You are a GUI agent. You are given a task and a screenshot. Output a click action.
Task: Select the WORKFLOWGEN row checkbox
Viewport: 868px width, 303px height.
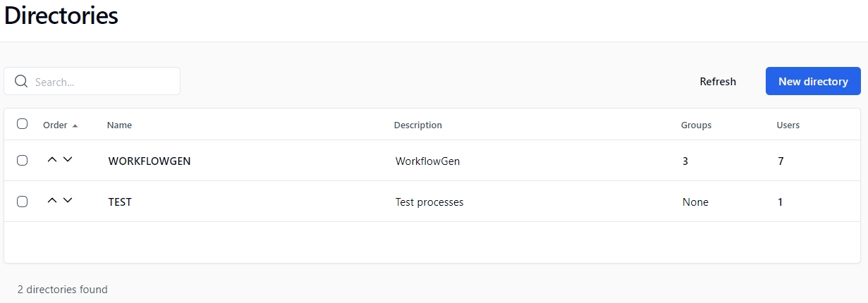click(x=22, y=161)
